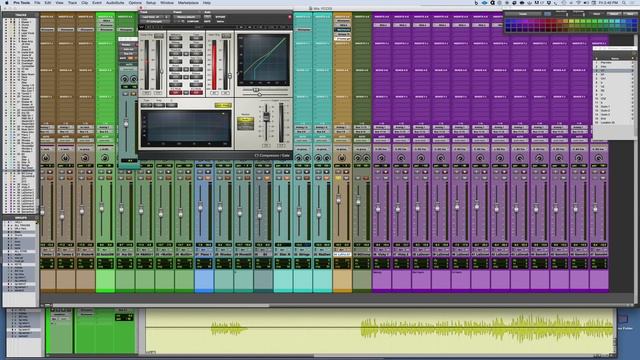Click the right red button in plugin center section

click(196, 93)
